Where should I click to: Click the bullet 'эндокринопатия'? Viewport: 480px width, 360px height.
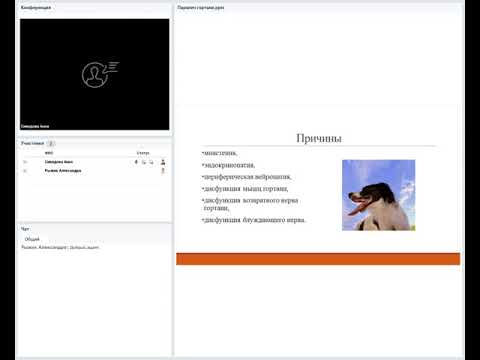coord(229,165)
